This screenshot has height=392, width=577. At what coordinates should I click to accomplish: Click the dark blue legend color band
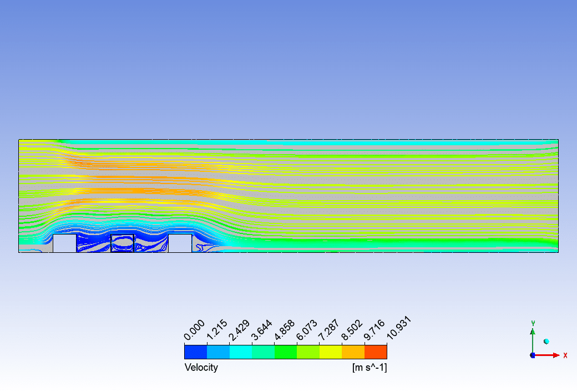[195, 352]
